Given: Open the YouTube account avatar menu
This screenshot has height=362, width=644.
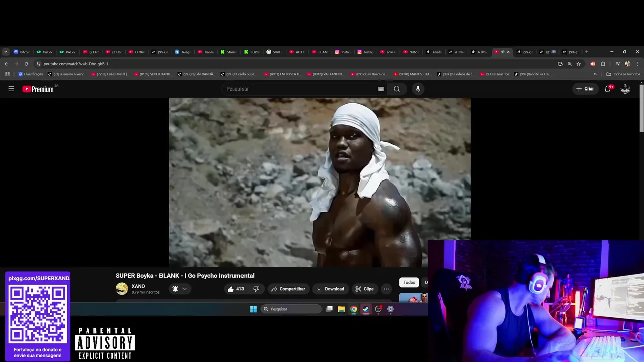Looking at the screenshot, I should 625,89.
